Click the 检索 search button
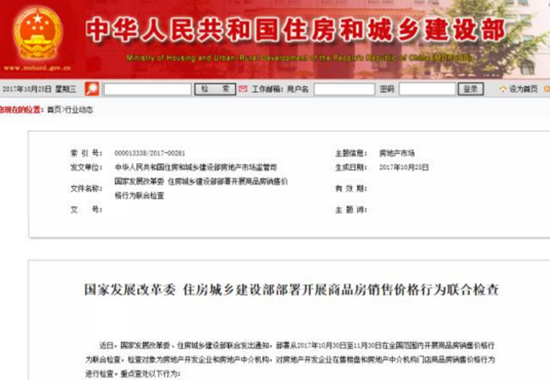The width and height of the screenshot is (550, 380). 215,89
